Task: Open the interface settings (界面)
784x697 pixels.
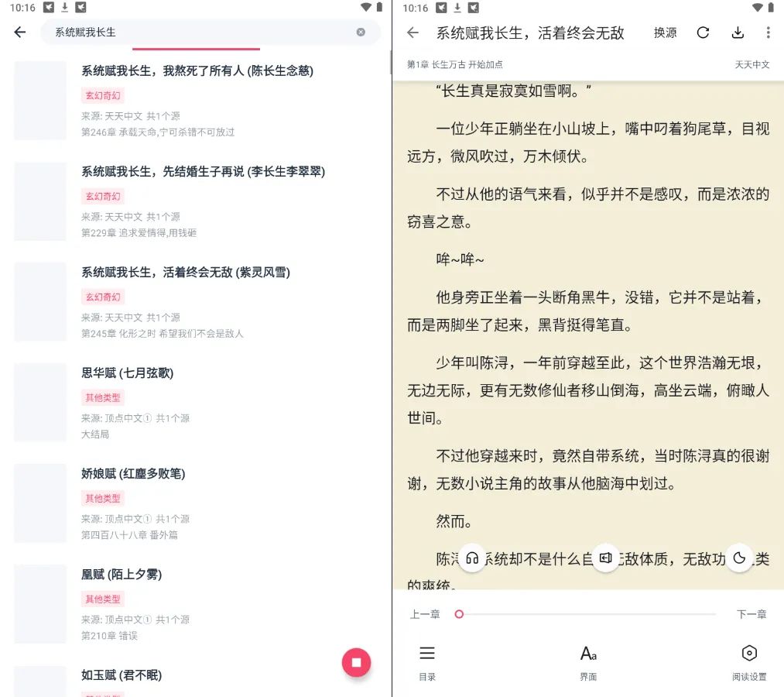Action: coord(588,663)
